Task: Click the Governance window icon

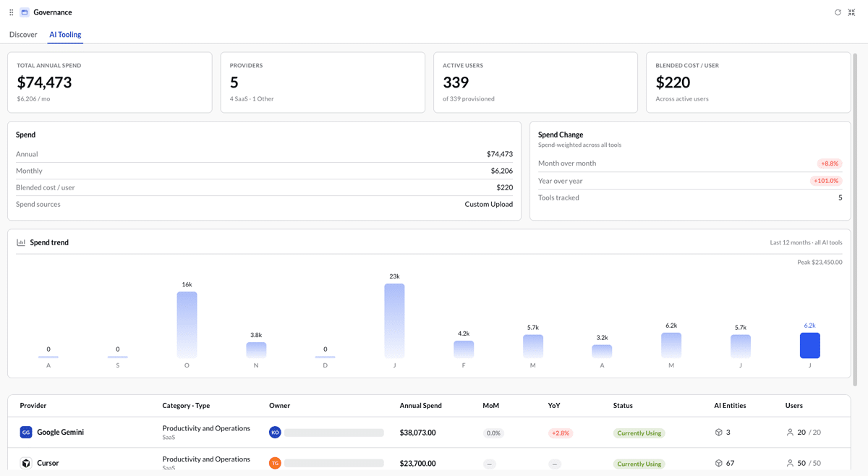Action: click(25, 12)
